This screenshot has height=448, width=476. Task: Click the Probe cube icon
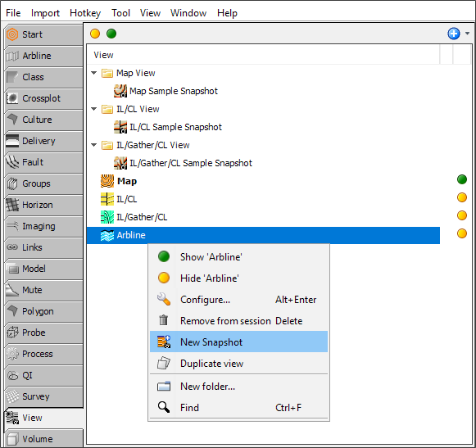pos(12,333)
